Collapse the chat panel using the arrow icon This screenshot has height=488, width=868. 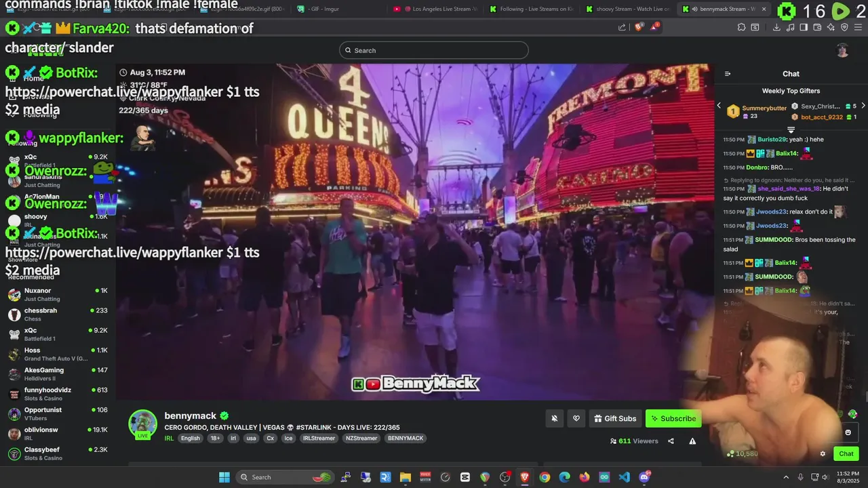tap(728, 74)
